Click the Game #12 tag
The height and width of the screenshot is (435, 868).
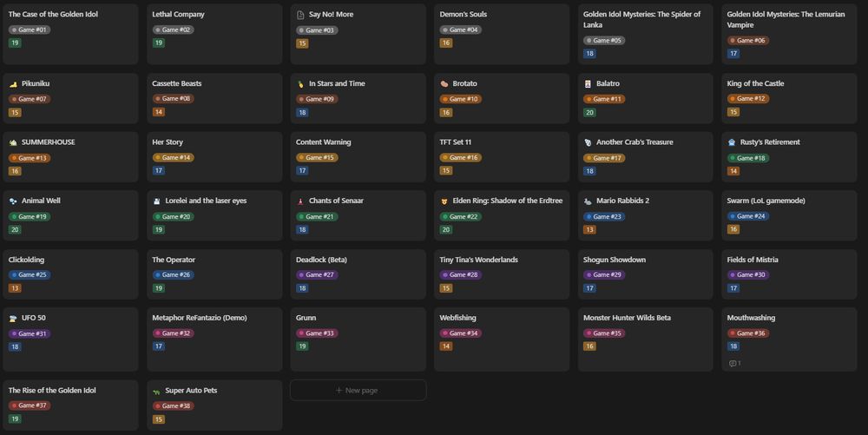pyautogui.click(x=748, y=98)
